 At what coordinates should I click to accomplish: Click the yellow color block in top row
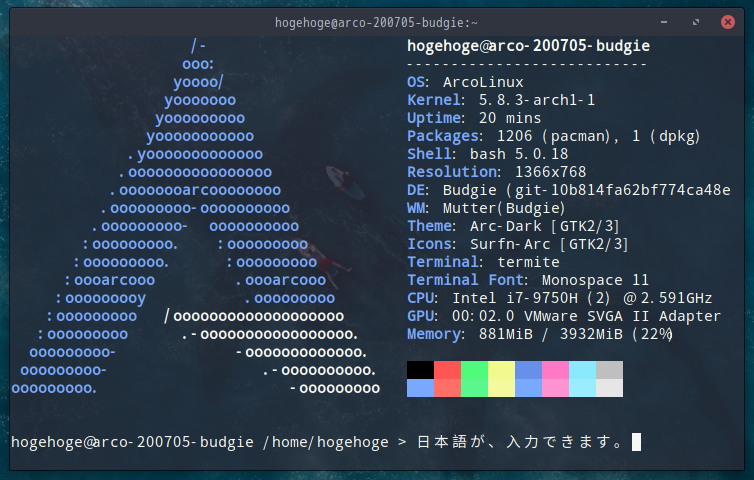click(x=501, y=370)
